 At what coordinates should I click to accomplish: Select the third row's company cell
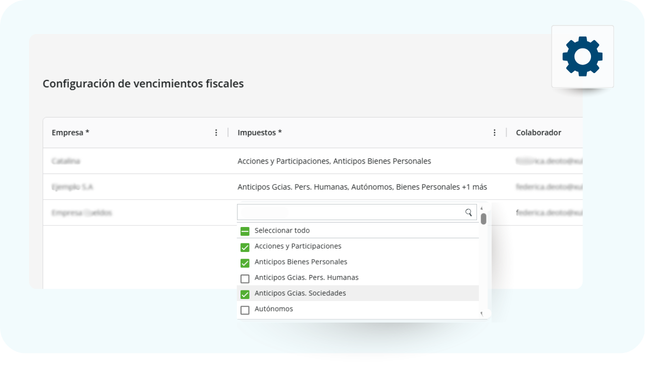point(82,213)
